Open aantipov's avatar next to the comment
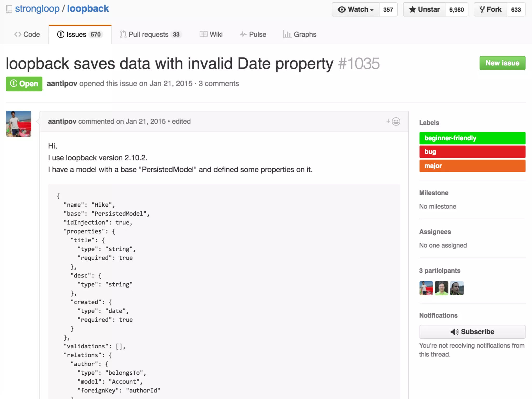532x399 pixels. point(18,124)
